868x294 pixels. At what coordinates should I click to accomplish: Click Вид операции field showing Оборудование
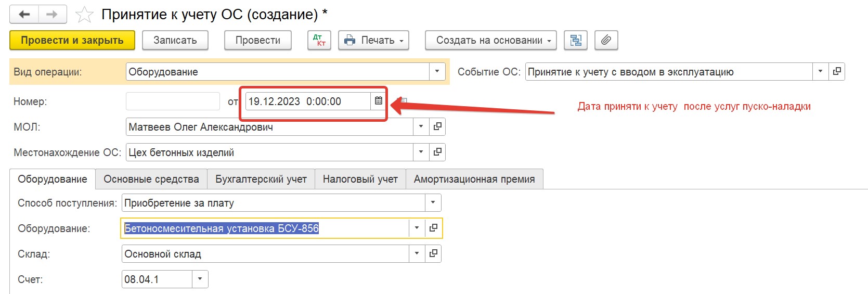click(278, 71)
